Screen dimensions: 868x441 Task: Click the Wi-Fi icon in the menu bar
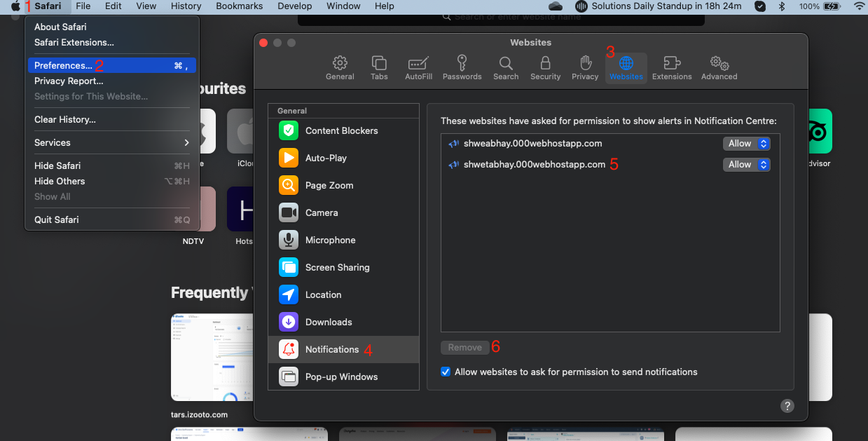point(859,6)
